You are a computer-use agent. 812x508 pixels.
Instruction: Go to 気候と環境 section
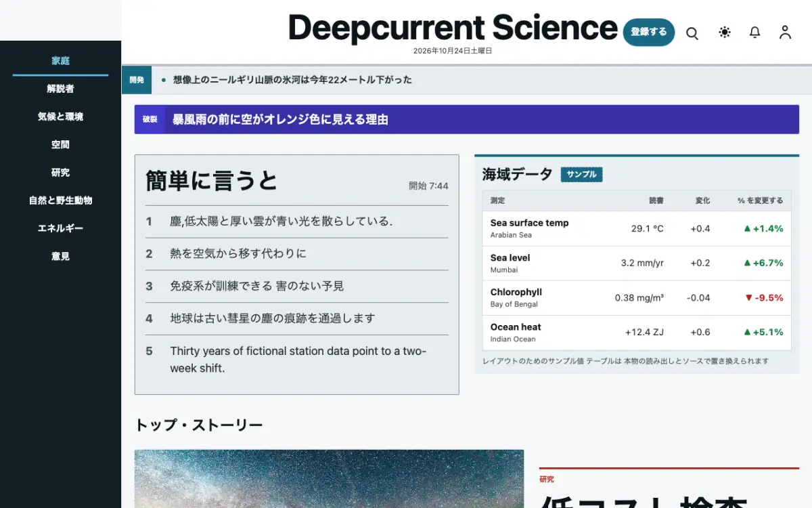tap(60, 117)
